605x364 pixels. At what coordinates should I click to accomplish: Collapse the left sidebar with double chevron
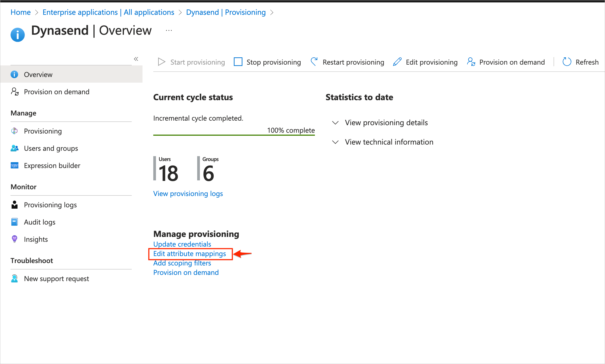click(x=136, y=59)
